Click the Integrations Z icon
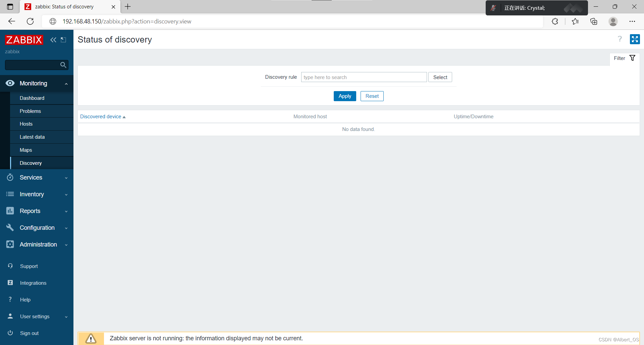The height and width of the screenshot is (345, 644). (x=10, y=283)
